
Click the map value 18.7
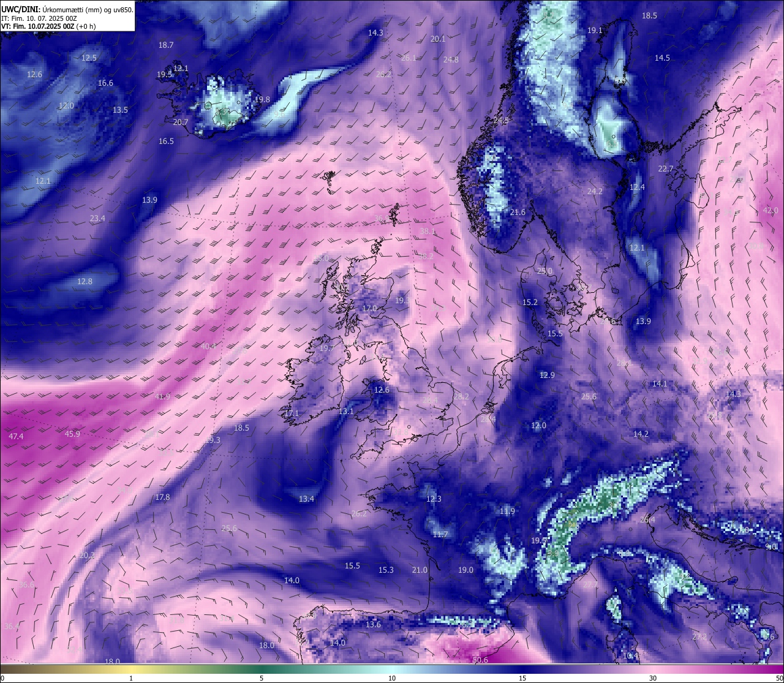click(x=166, y=45)
